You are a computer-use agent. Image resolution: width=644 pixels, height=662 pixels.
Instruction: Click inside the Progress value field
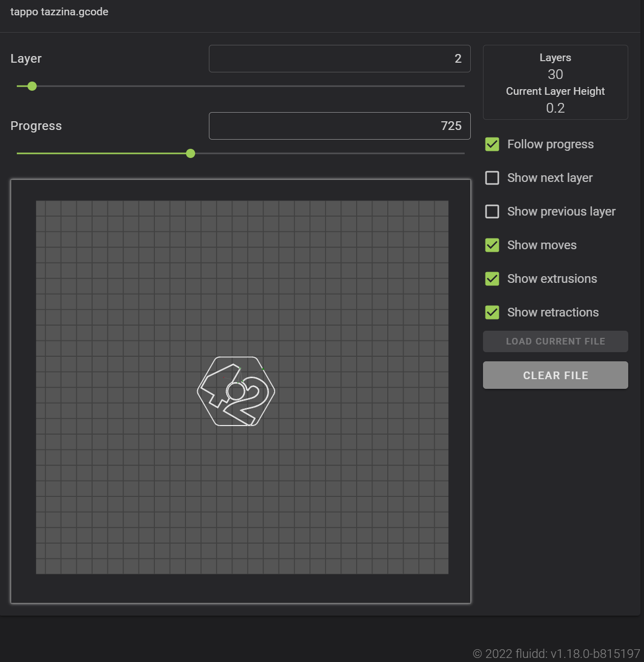339,125
